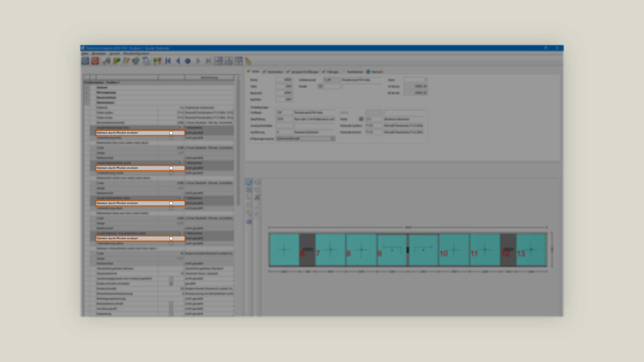Check 'Rahmen durch Pfosten ersetzen' for Rahmenteile oben

click(171, 203)
